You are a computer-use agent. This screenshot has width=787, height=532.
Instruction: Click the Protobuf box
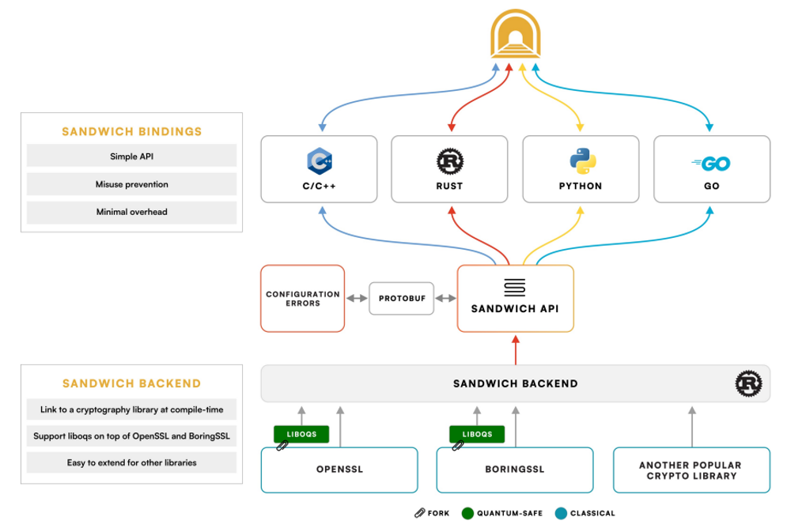point(401,299)
